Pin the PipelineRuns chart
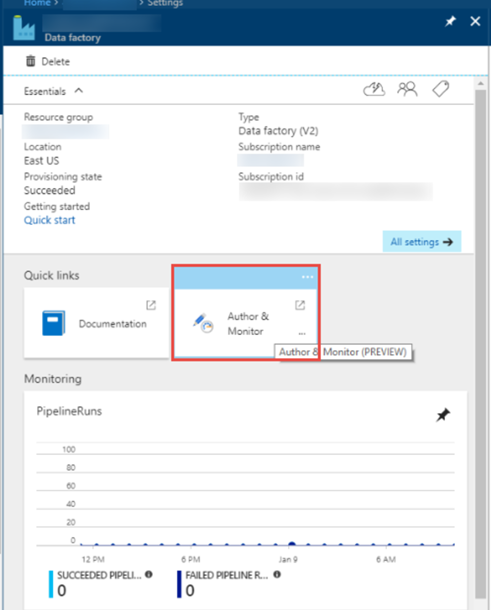Screen dimensions: 491x610 (x=443, y=415)
